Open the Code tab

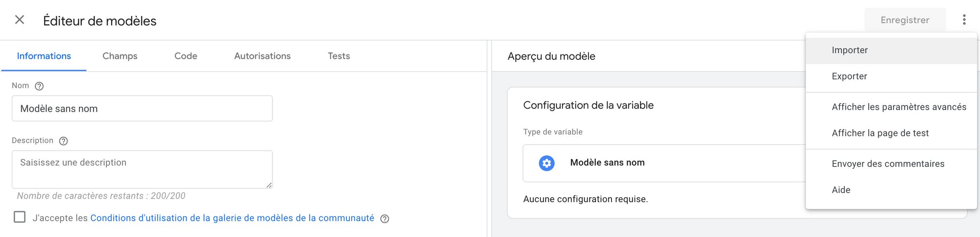pos(186,56)
